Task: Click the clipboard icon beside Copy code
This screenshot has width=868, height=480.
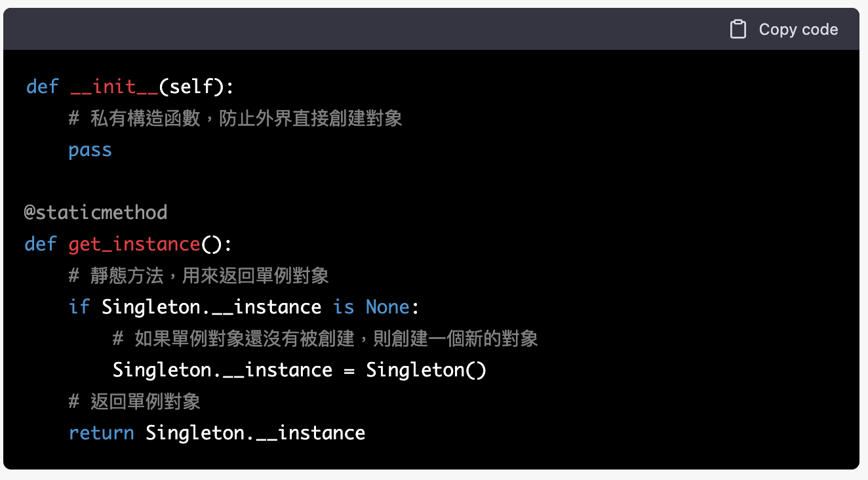Action: (x=738, y=30)
